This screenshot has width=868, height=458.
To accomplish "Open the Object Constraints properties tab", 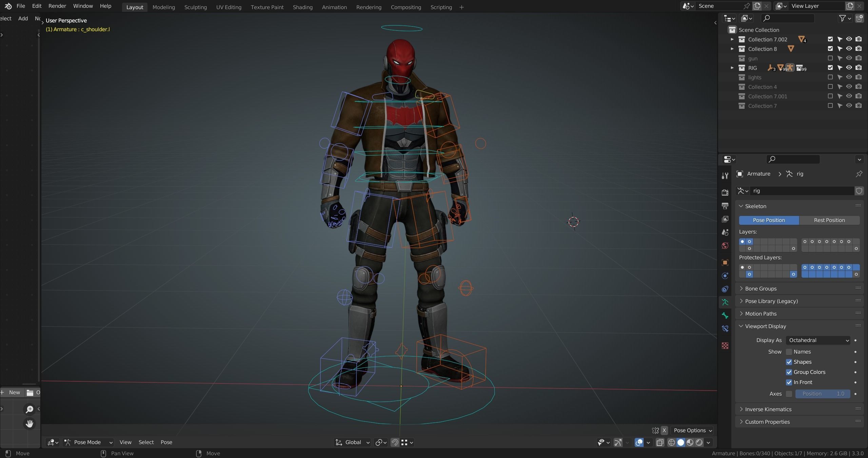I will pyautogui.click(x=725, y=289).
